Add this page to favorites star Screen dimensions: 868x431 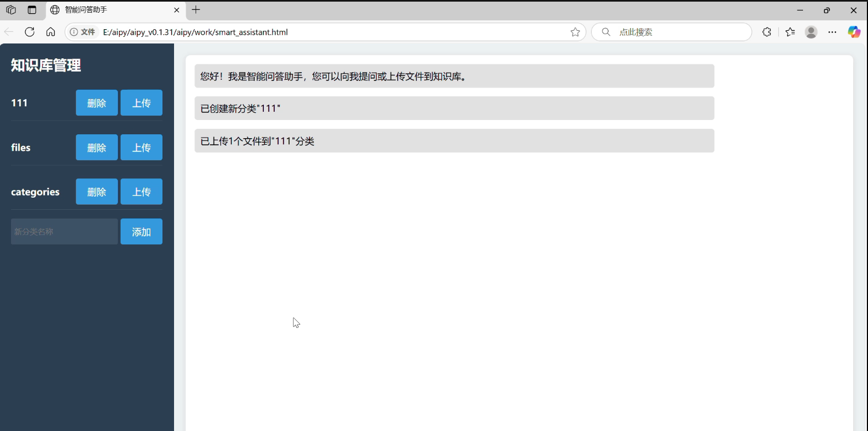point(576,32)
